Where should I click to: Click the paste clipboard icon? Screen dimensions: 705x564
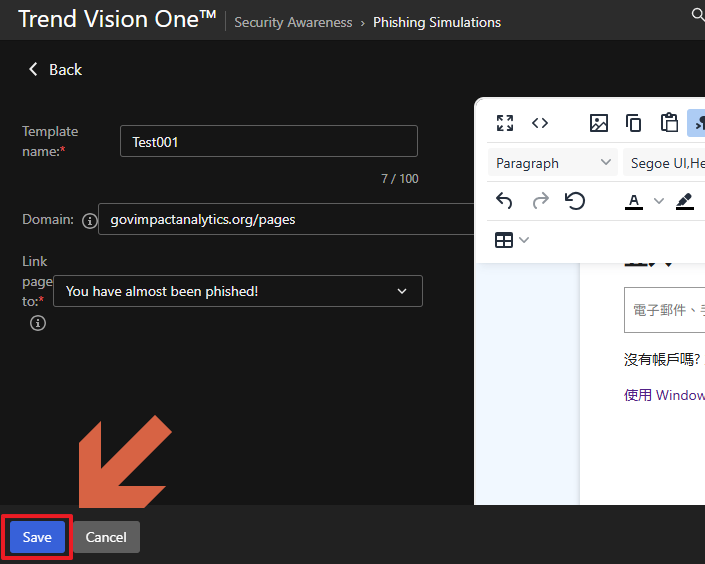point(669,123)
